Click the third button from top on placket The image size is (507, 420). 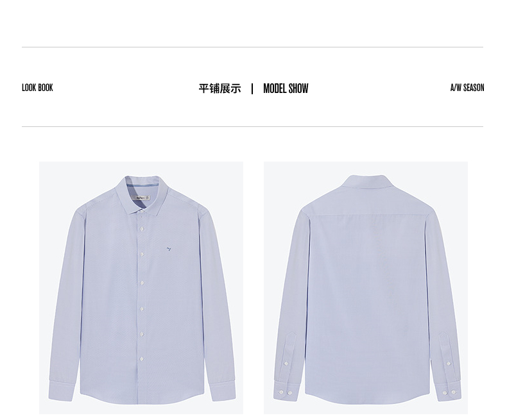coord(142,283)
